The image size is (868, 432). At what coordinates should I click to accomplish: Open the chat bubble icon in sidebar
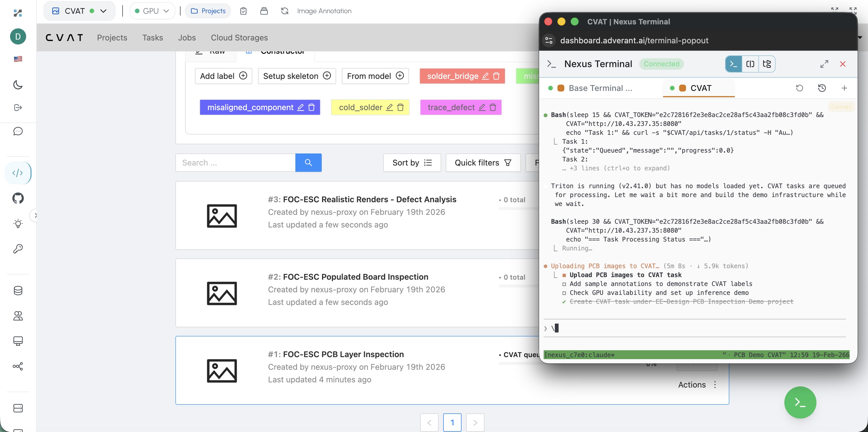[18, 131]
